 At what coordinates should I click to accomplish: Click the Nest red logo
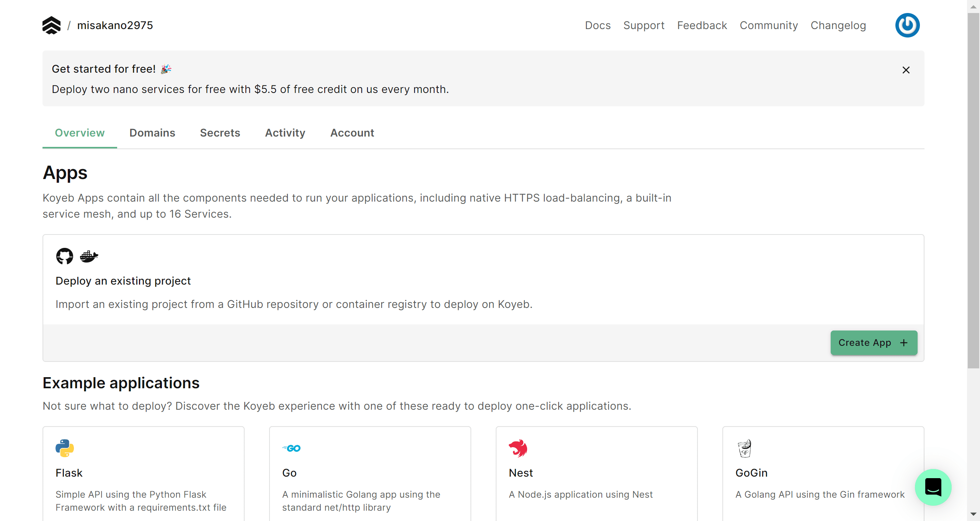click(518, 448)
